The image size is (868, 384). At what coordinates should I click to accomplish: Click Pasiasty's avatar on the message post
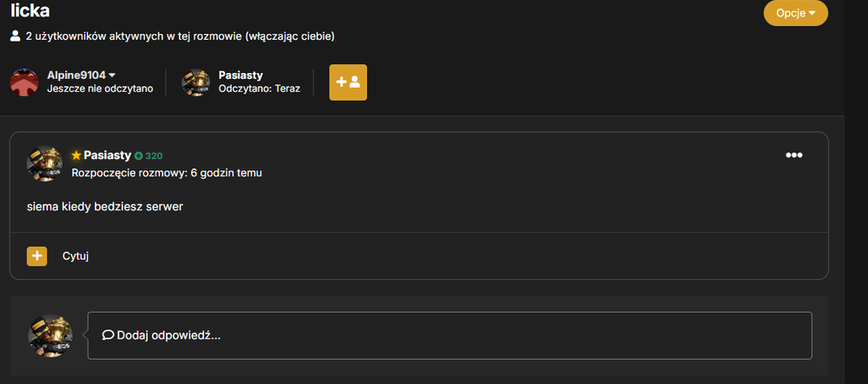45,163
